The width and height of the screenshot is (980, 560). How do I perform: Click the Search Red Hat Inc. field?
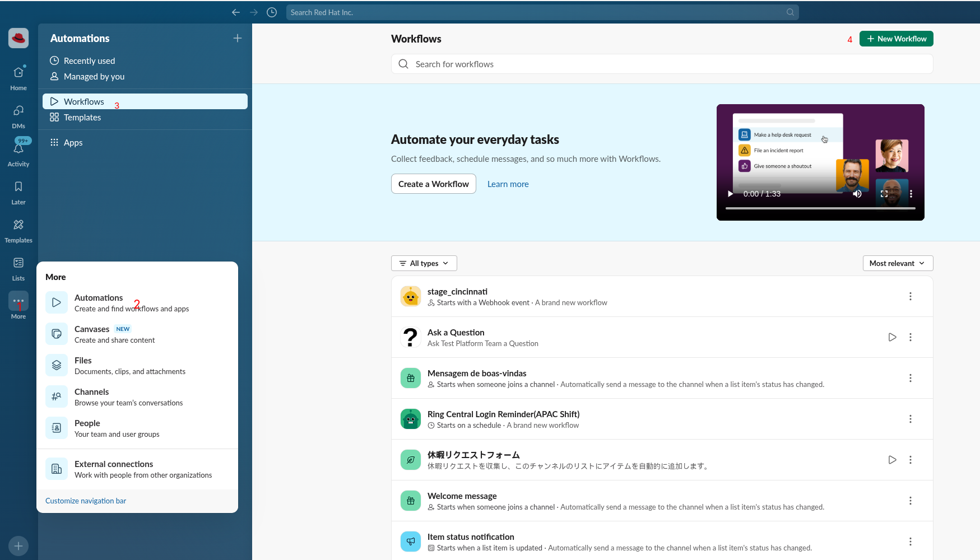542,12
